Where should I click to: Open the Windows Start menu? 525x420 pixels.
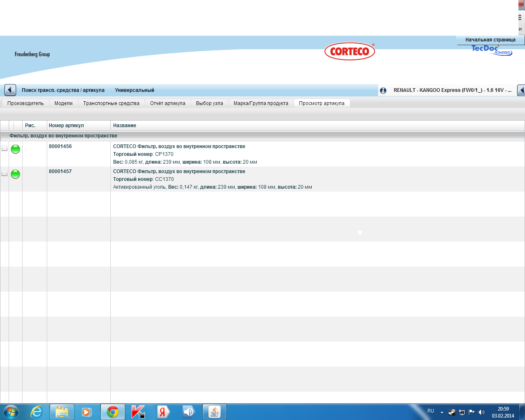click(x=11, y=412)
